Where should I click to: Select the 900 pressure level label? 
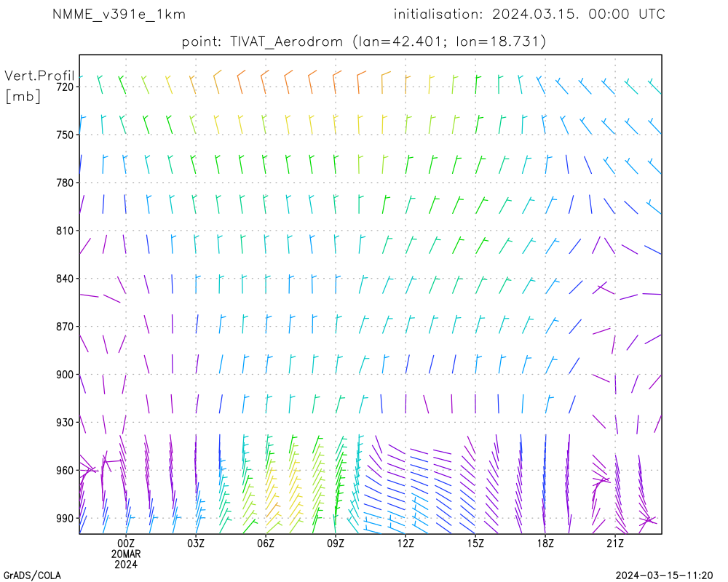pyautogui.click(x=65, y=375)
